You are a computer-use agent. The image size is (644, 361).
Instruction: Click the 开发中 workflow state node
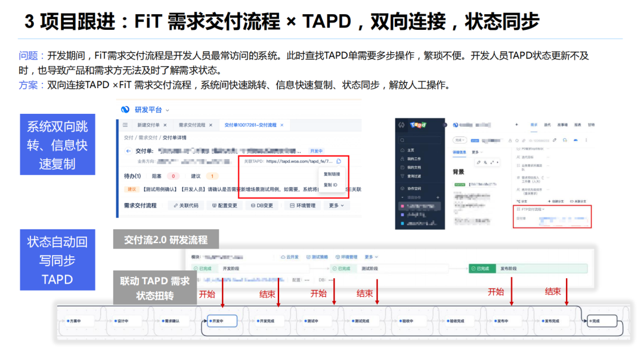222,321
